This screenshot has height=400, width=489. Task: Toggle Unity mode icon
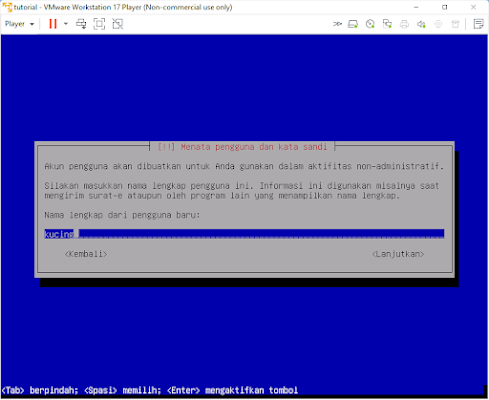(117, 24)
